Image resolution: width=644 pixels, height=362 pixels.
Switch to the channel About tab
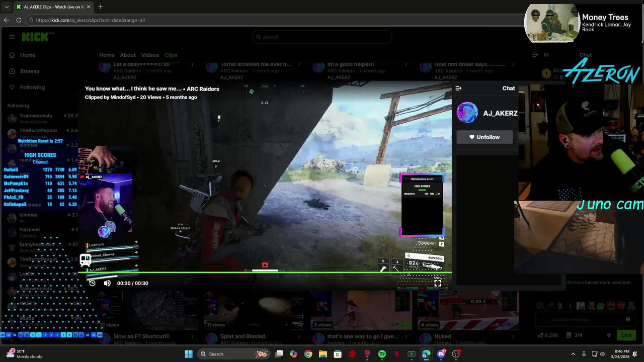[x=128, y=55]
